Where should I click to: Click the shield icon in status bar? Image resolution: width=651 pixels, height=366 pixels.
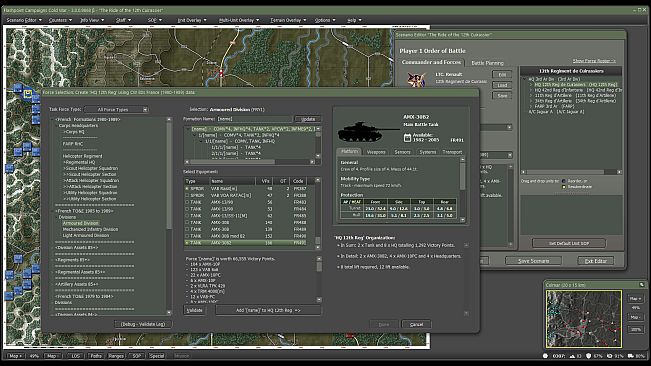(x=589, y=356)
